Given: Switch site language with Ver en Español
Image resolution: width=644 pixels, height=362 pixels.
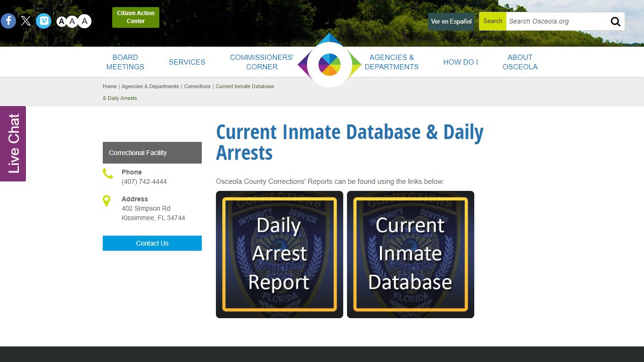Looking at the screenshot, I should 451,21.
